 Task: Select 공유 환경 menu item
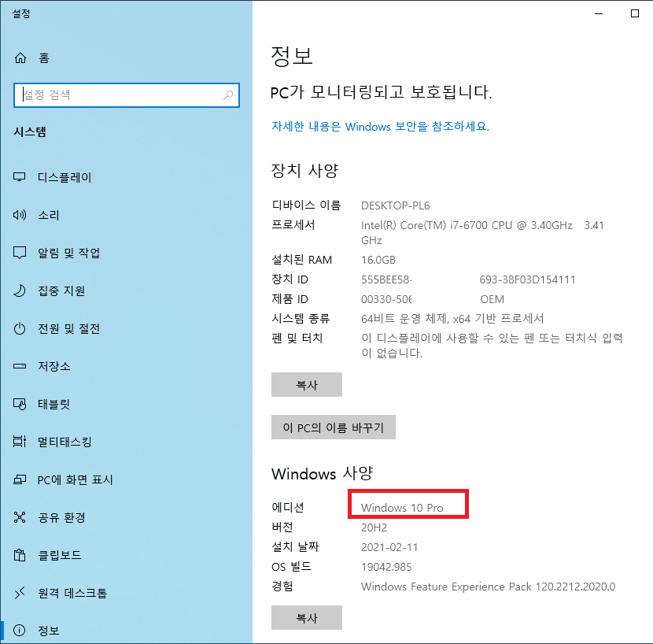61,517
